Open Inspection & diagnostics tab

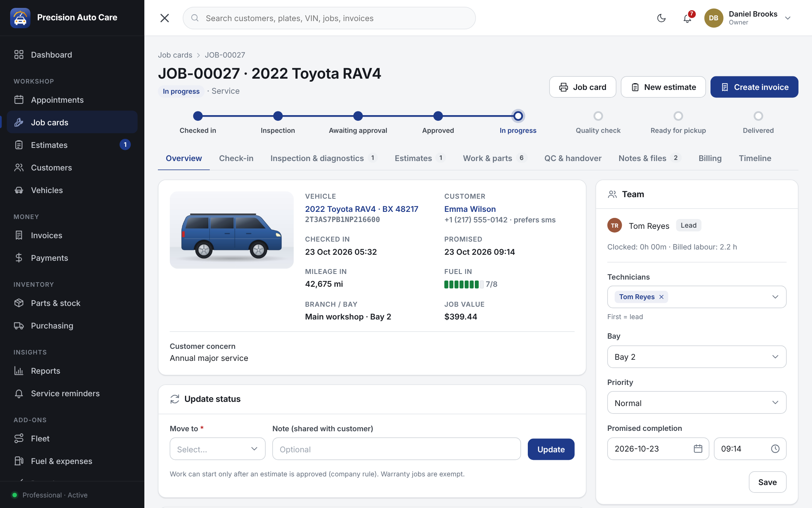pos(324,158)
